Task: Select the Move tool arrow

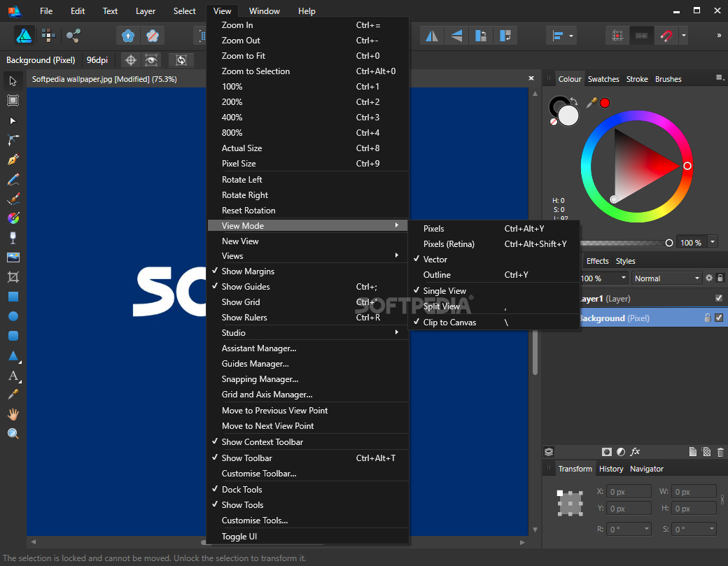Action: (x=13, y=81)
